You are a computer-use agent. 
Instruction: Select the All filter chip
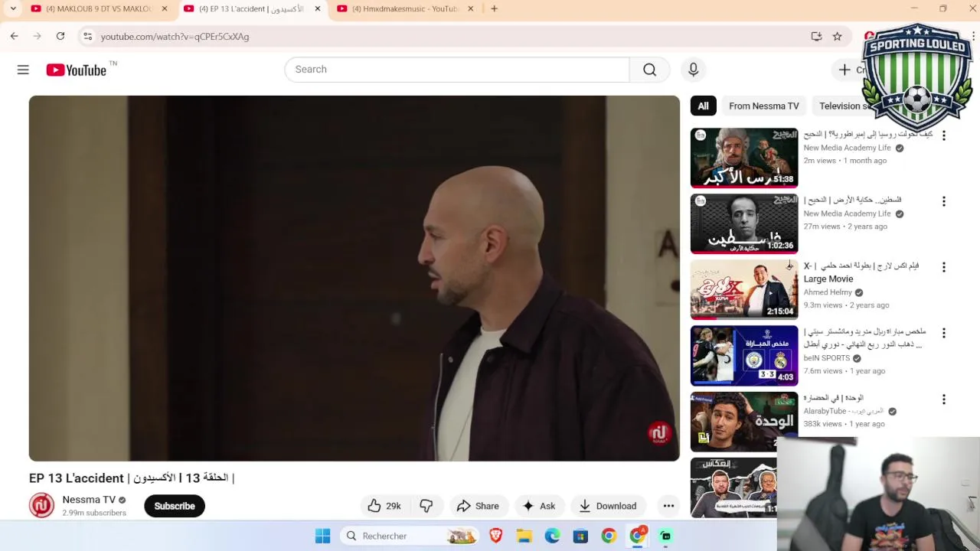tap(703, 106)
